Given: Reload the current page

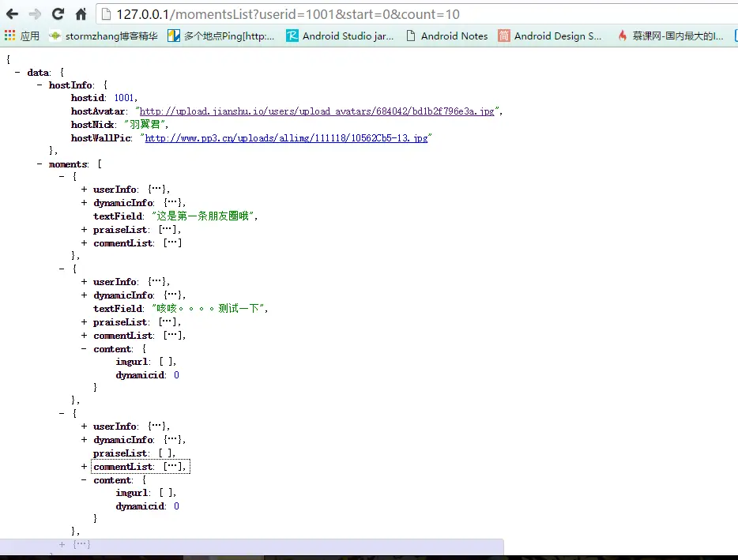Looking at the screenshot, I should 56,13.
